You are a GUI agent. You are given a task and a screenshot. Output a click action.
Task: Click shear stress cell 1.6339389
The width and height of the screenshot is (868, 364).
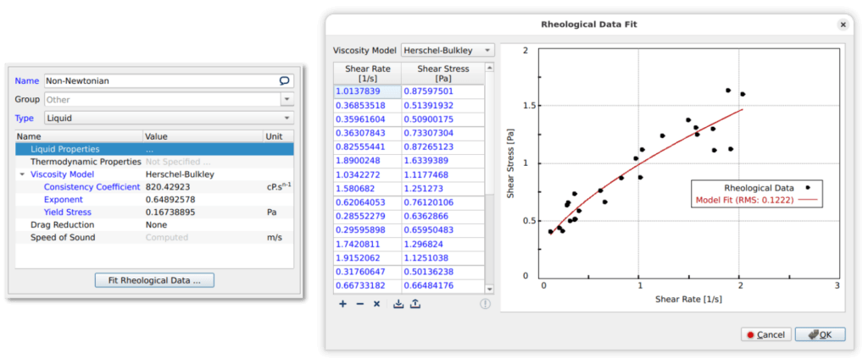click(x=442, y=161)
